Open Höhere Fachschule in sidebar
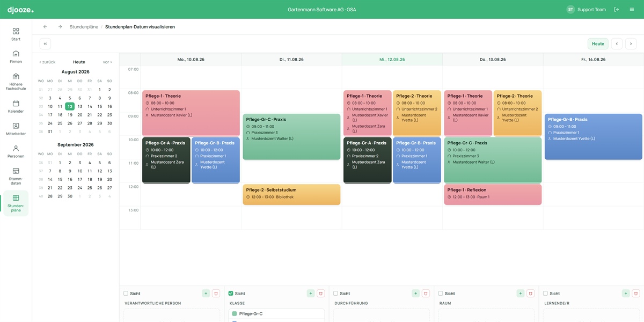The height and width of the screenshot is (322, 644). [16, 82]
